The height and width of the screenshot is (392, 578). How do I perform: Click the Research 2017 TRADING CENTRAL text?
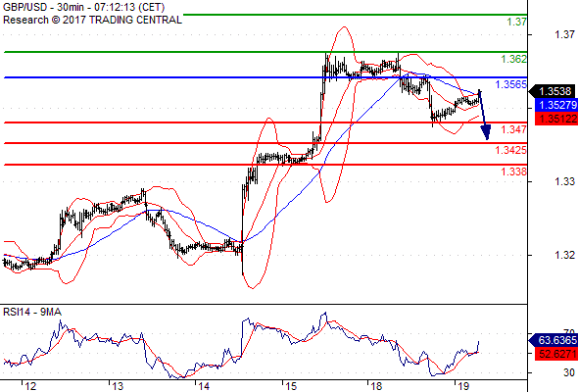(x=92, y=20)
